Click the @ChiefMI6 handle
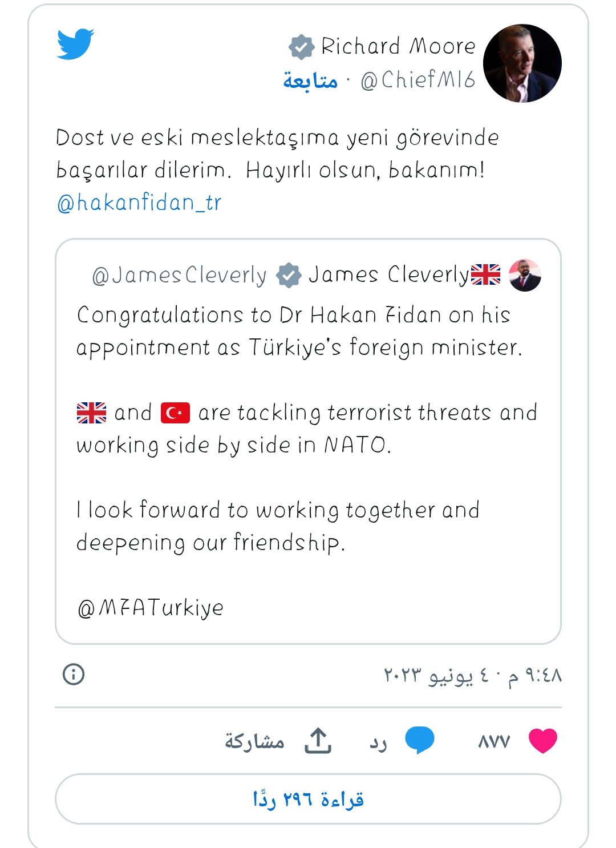This screenshot has width=616, height=848. pos(418,80)
